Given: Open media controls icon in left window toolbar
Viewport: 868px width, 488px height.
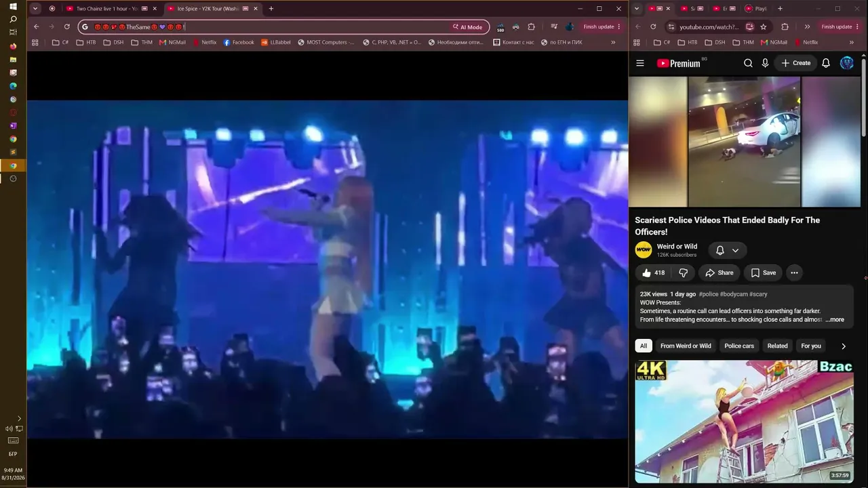Looking at the screenshot, I should point(554,26).
